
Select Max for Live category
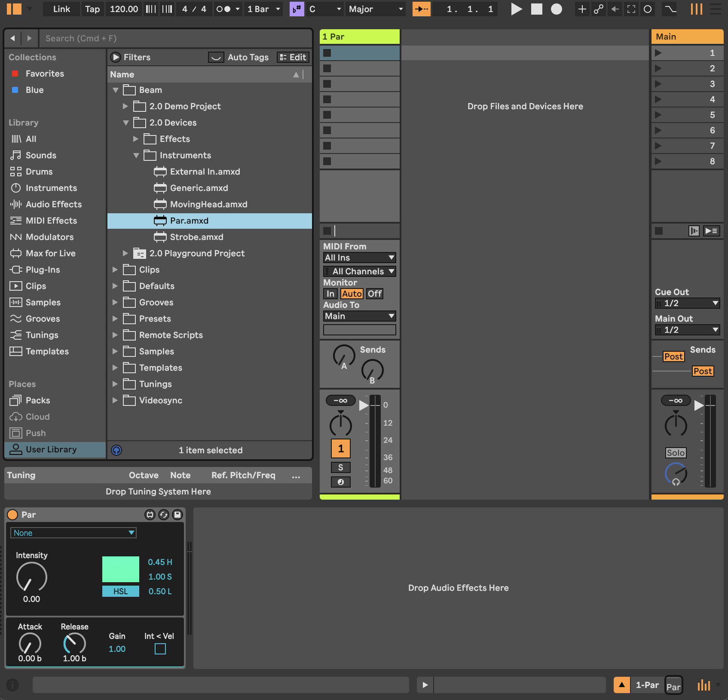(x=50, y=253)
